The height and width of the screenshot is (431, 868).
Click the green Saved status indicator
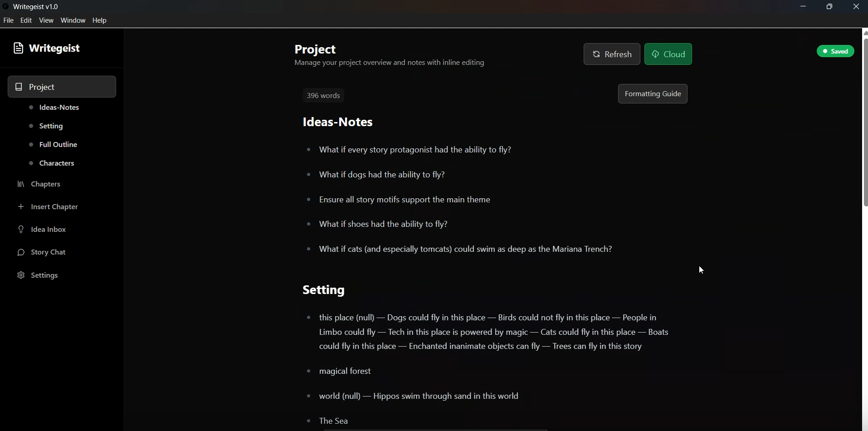836,51
